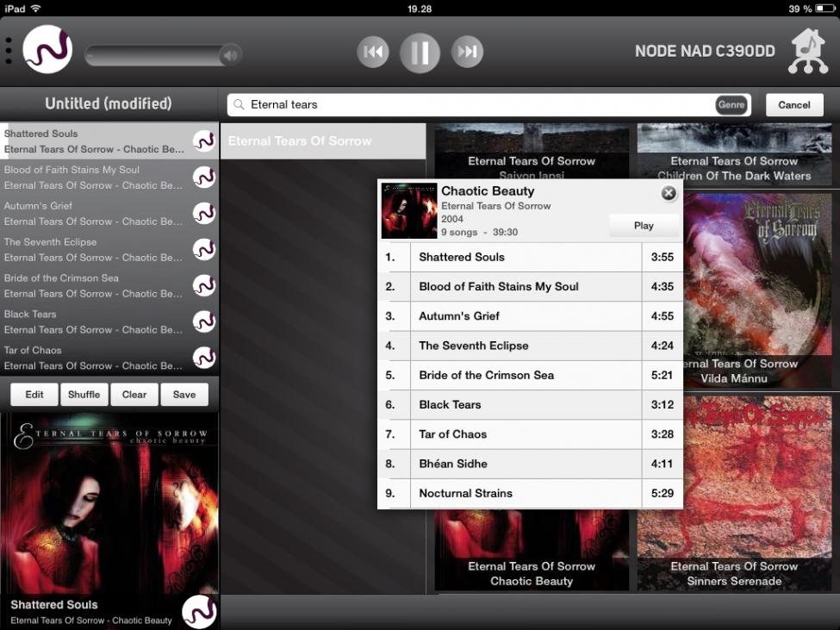Click the search field with Eternal tears
The image size is (840, 630).
pyautogui.click(x=488, y=104)
